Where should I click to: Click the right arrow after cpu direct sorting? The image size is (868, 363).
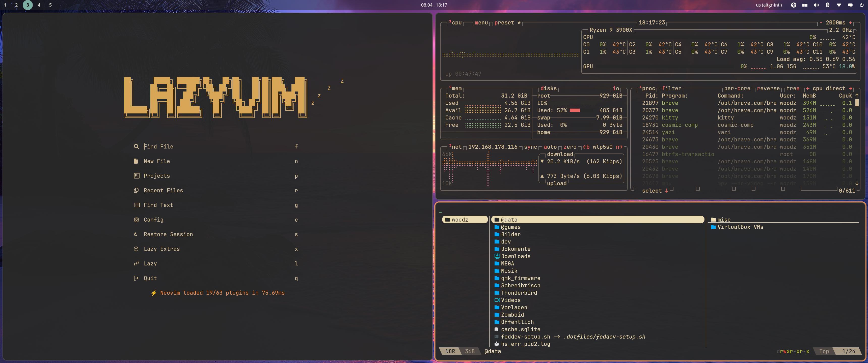[851, 88]
